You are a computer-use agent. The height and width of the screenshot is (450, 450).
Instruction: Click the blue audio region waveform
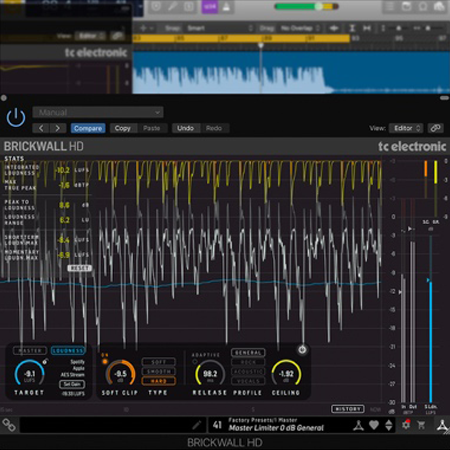click(291, 72)
